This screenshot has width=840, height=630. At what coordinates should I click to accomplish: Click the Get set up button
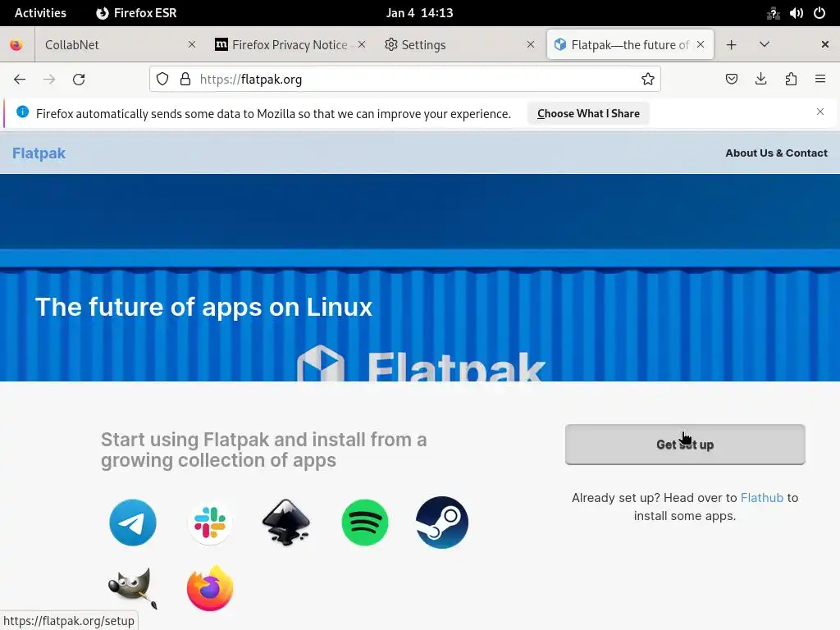pos(685,445)
